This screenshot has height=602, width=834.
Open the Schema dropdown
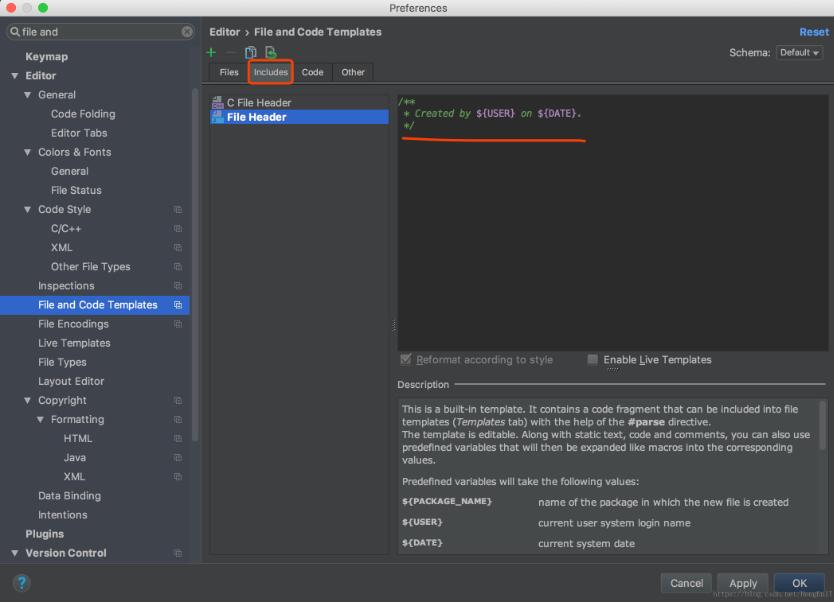pyautogui.click(x=798, y=51)
